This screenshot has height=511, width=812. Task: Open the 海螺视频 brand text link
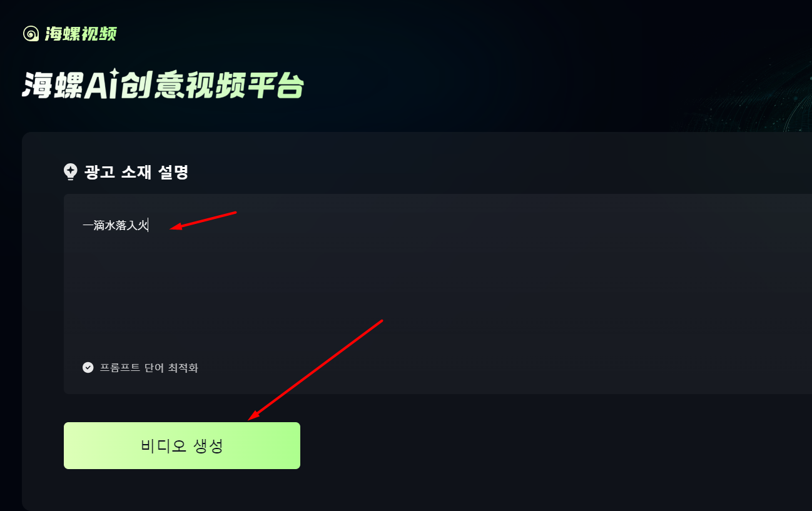coord(81,34)
